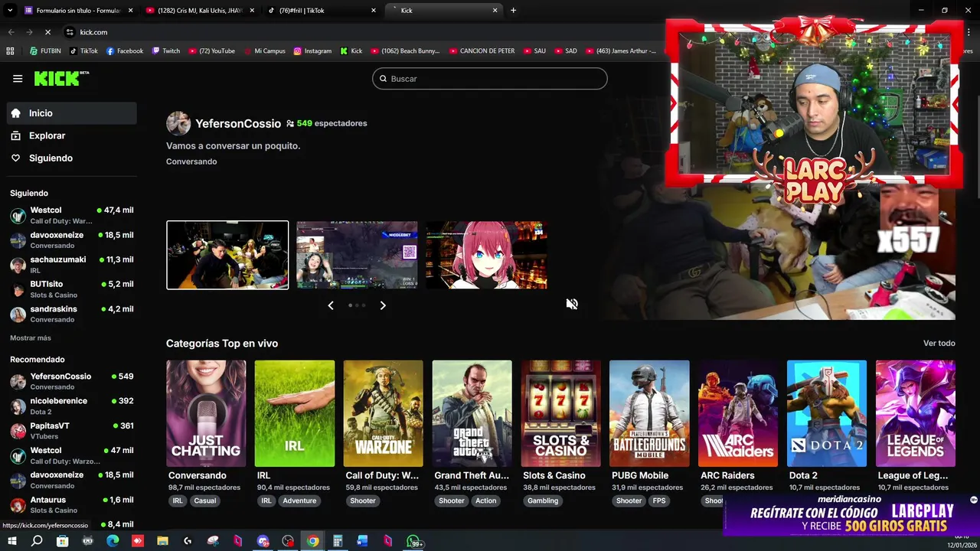
Task: Select the Casual tag
Action: point(204,500)
